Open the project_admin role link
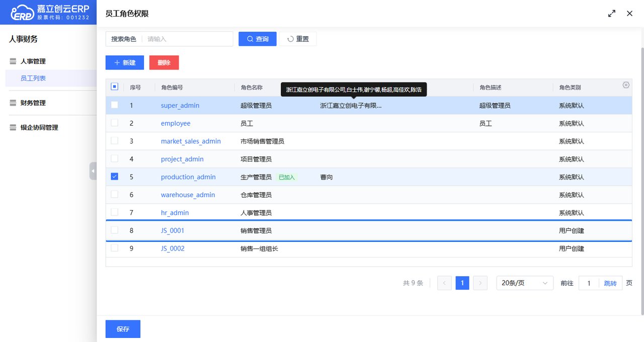Viewport: 644px width, 342px height. [x=182, y=159]
